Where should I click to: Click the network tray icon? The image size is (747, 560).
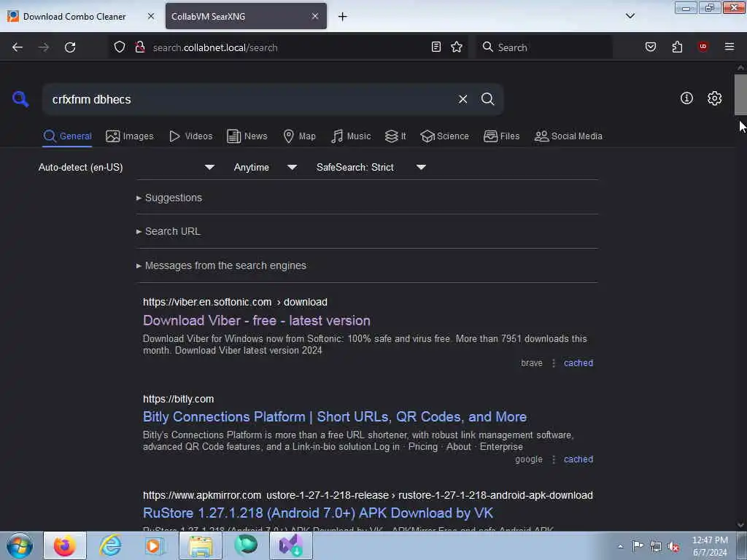coord(656,547)
